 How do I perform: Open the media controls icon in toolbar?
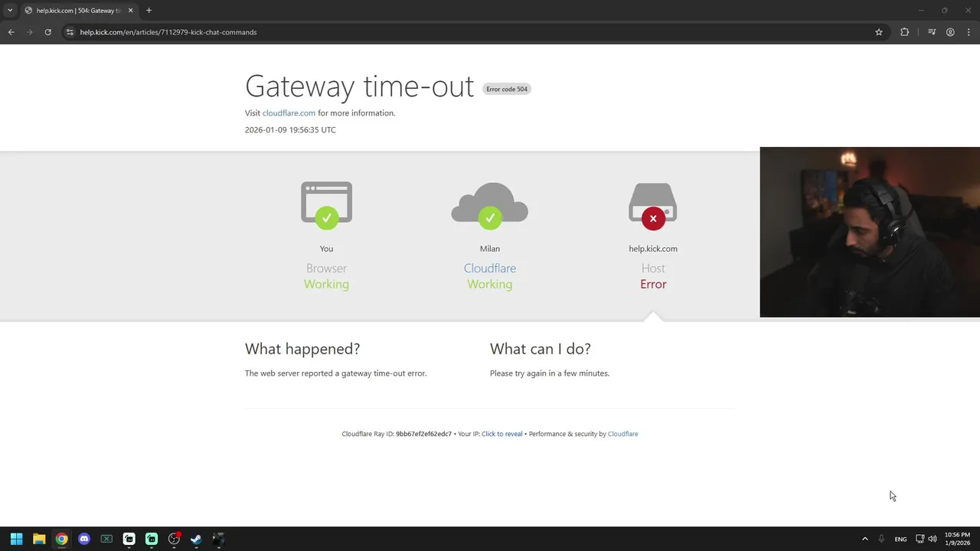pos(932,32)
